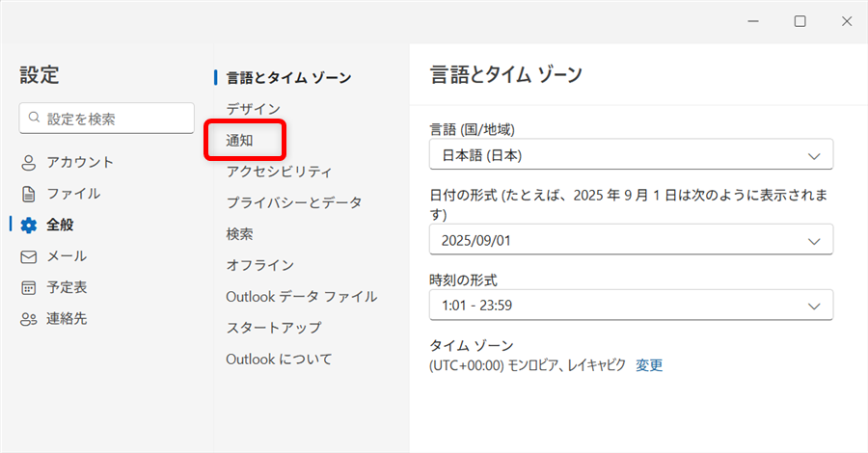Select スタートアップ settings item
The image size is (868, 453).
click(x=273, y=328)
